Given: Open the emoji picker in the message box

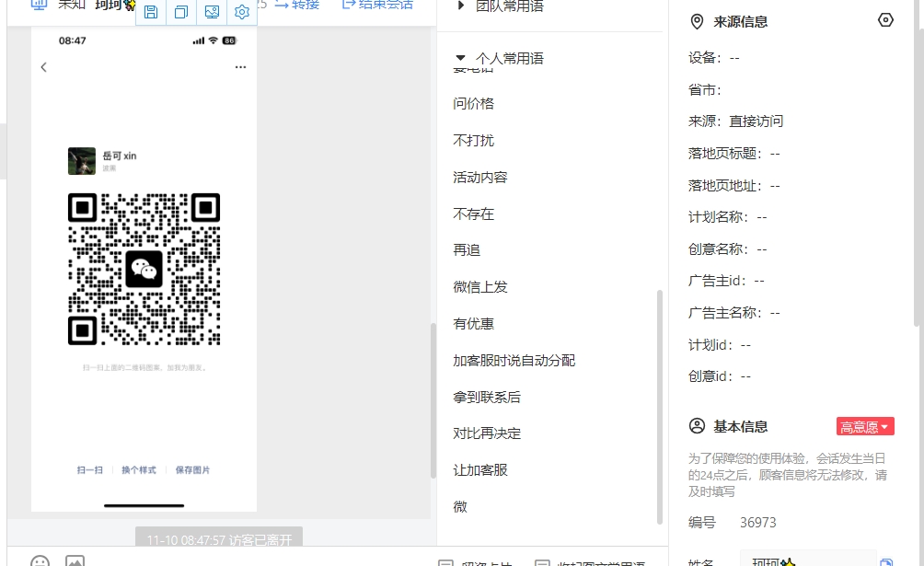Looking at the screenshot, I should click(x=40, y=560).
